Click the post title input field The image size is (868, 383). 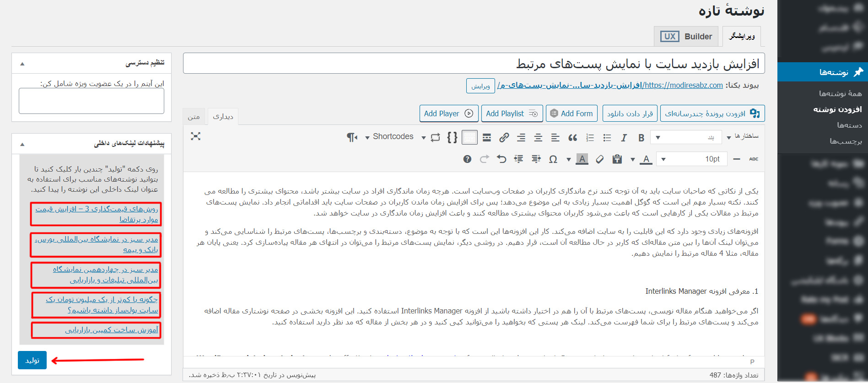point(474,64)
